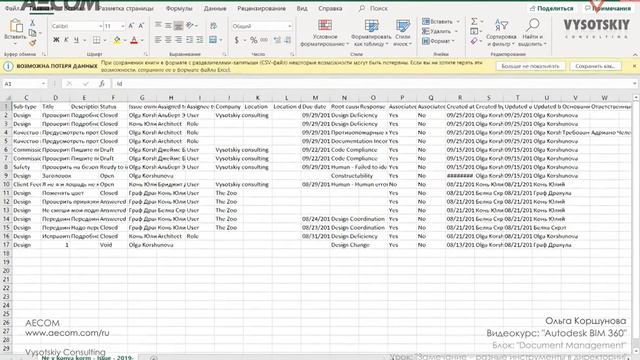Image resolution: width=640 pixels, height=360 pixels.
Task: Click the Decrease Indent icon
Action: [189, 40]
